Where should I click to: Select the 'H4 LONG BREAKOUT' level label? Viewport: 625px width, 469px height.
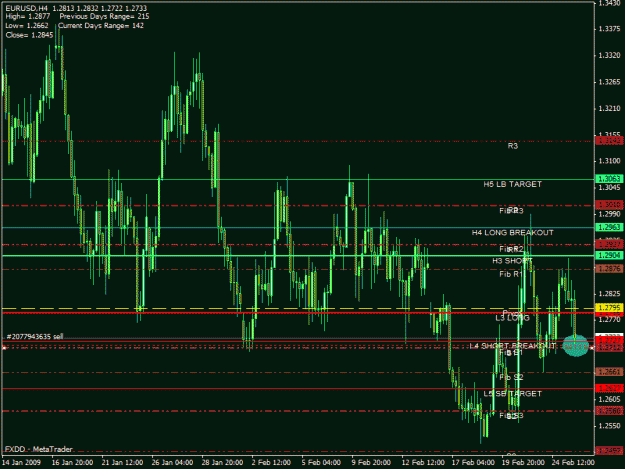(x=513, y=232)
